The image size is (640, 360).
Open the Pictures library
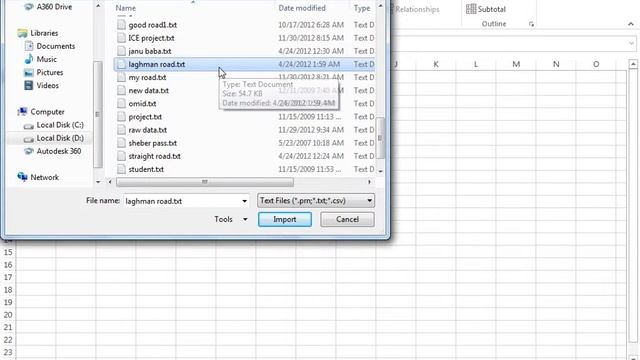coord(50,72)
